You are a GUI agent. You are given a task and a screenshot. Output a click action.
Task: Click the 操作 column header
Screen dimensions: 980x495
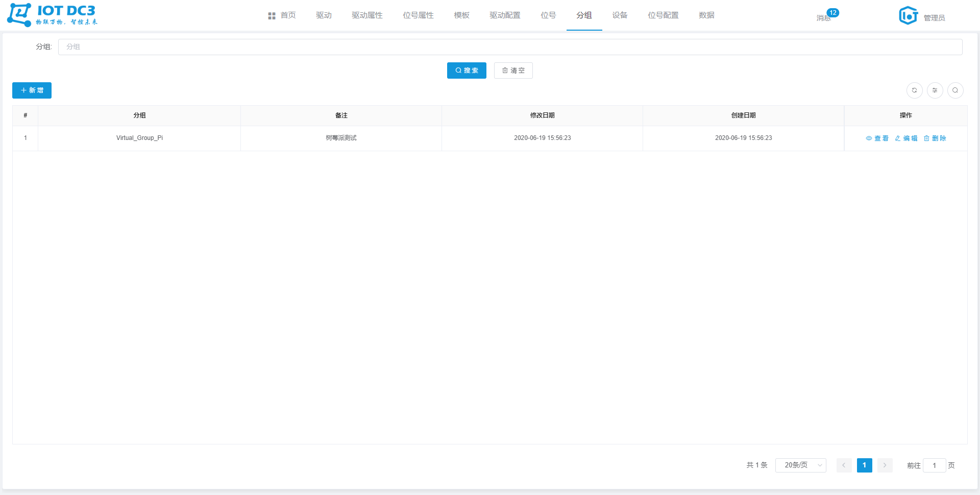coord(905,115)
